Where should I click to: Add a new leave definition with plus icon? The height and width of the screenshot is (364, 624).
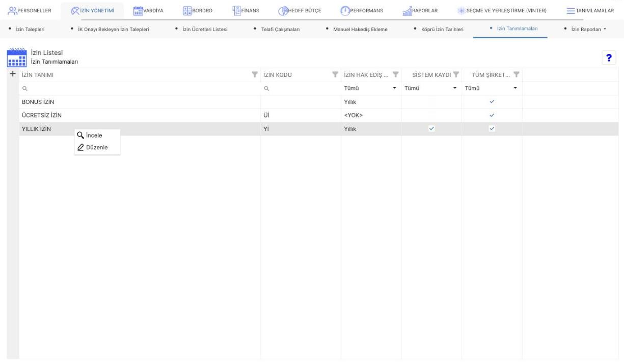pos(12,75)
